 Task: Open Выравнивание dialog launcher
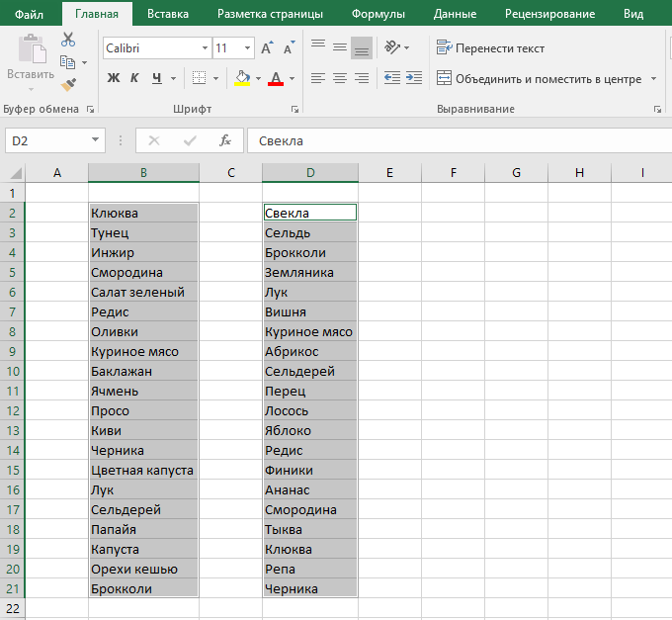click(x=657, y=110)
